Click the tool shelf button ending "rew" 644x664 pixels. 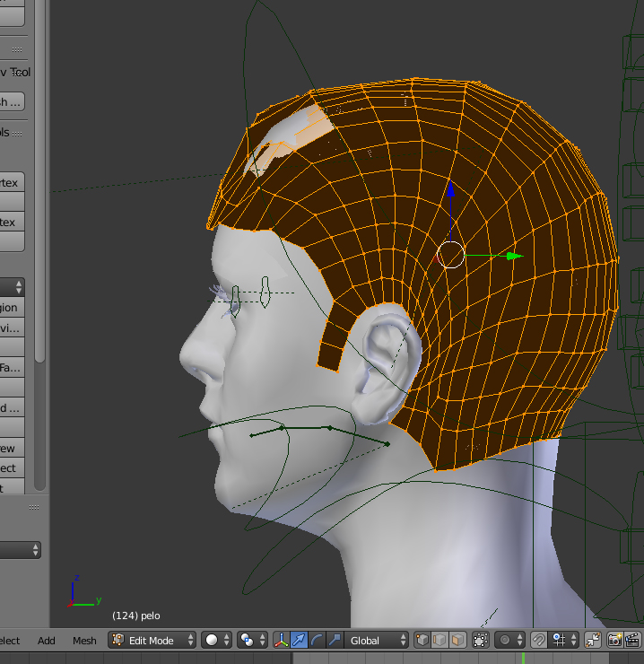pos(12,448)
